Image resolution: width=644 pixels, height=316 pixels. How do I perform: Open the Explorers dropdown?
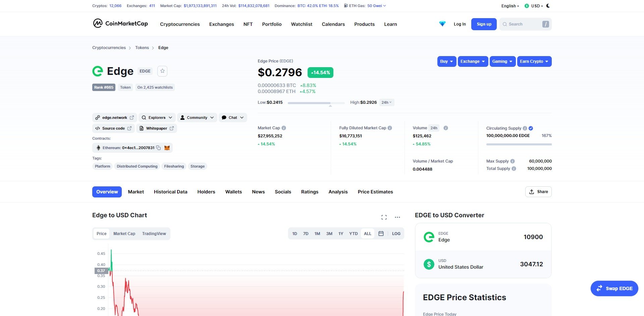(x=157, y=117)
